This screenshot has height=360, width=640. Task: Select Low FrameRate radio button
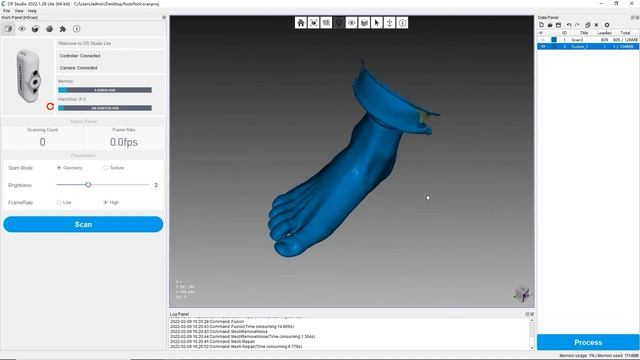(59, 202)
